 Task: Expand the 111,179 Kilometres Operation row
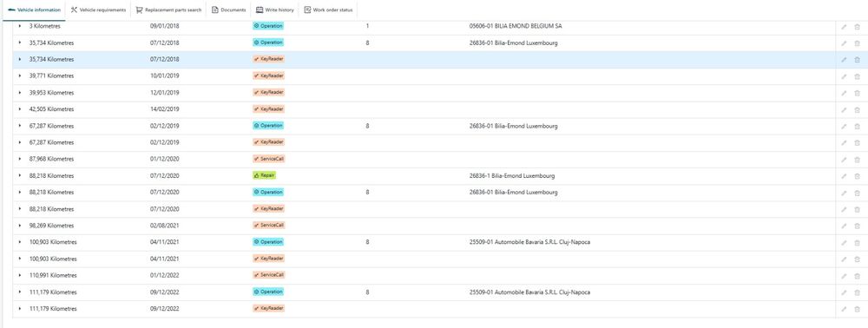(x=20, y=292)
